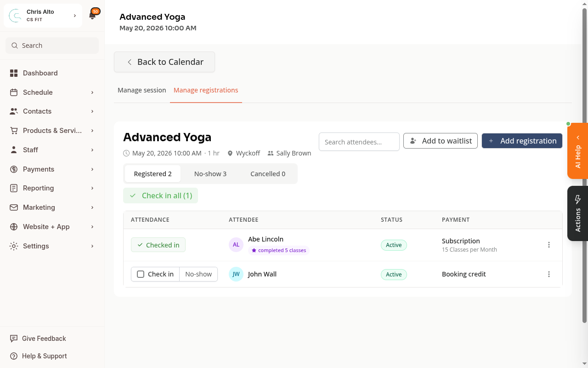Expand the Products & Services menu
Screen dimensions: 588x368
coord(92,131)
